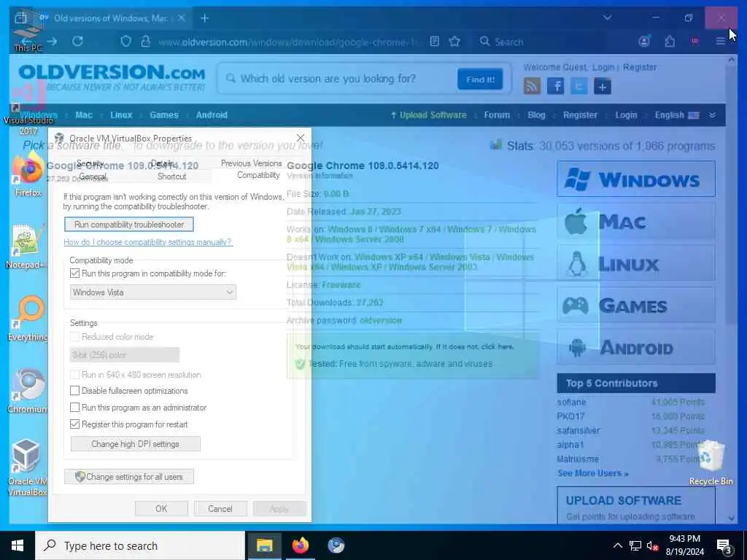This screenshot has height=560, width=747.
Task: Select the Linux category banner
Action: [636, 262]
